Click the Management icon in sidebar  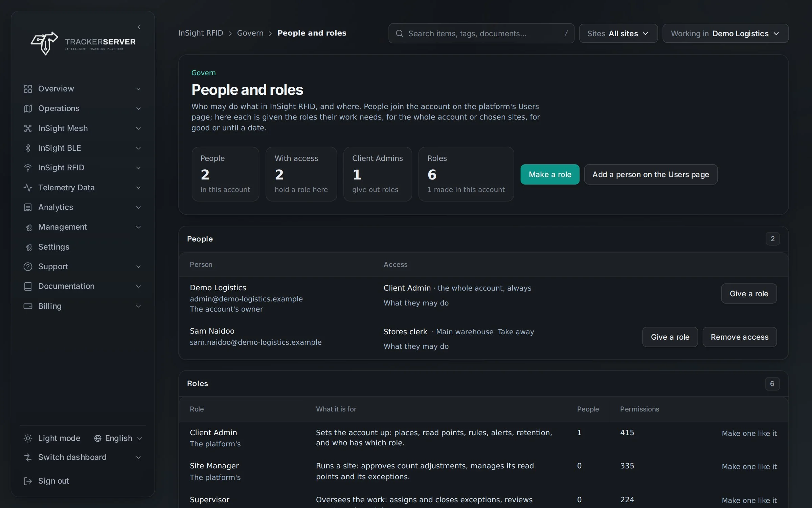(29, 227)
